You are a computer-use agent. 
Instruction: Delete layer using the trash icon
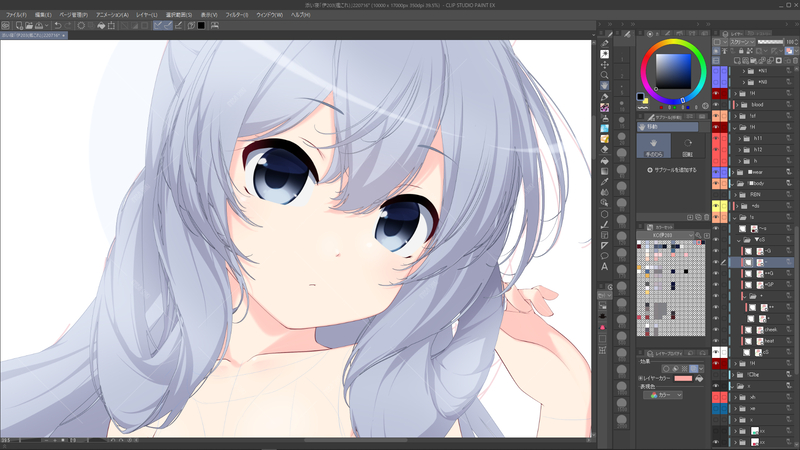point(795,60)
